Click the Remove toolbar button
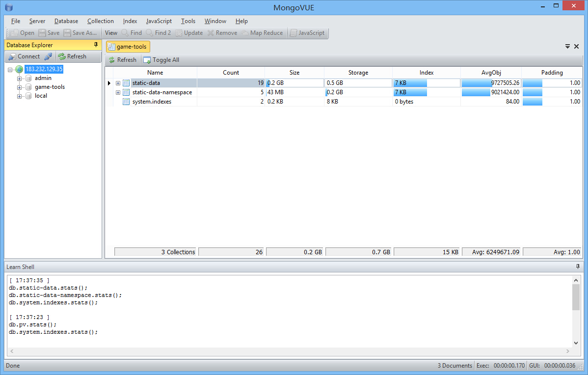This screenshot has width=588, height=375. coord(222,33)
